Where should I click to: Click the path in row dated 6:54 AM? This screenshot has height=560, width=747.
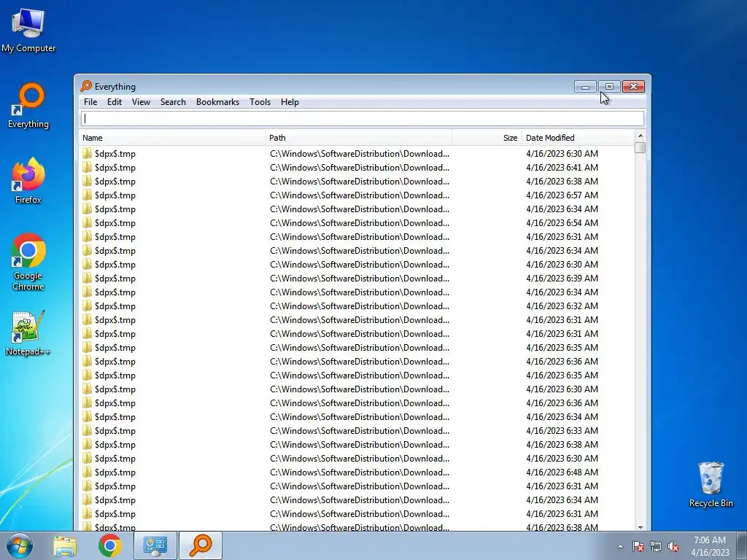pyautogui.click(x=359, y=223)
